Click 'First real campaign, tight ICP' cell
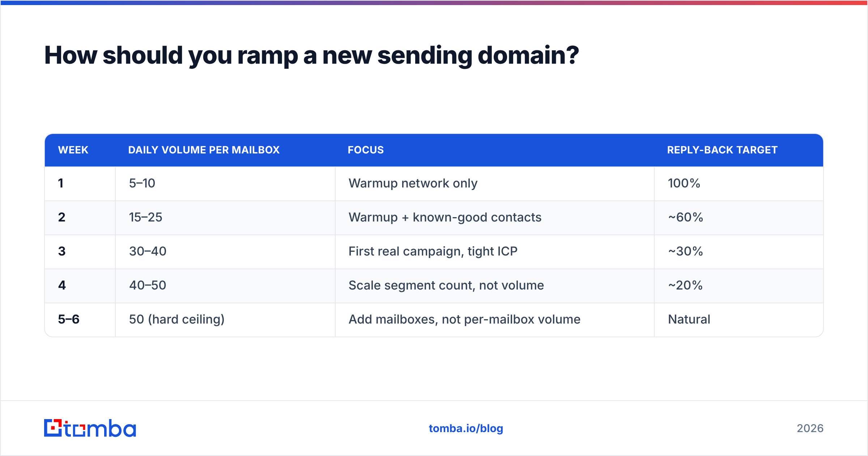This screenshot has height=456, width=868. tap(495, 252)
